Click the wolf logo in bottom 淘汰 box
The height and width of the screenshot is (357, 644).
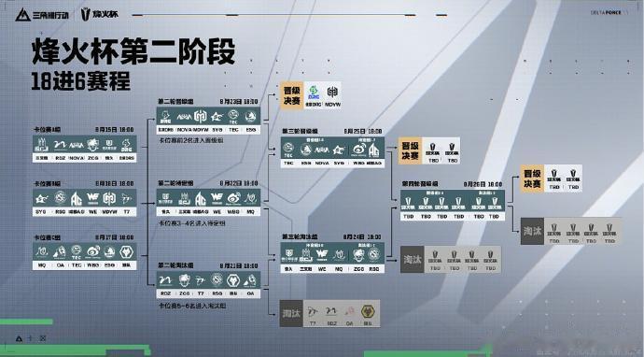368,312
